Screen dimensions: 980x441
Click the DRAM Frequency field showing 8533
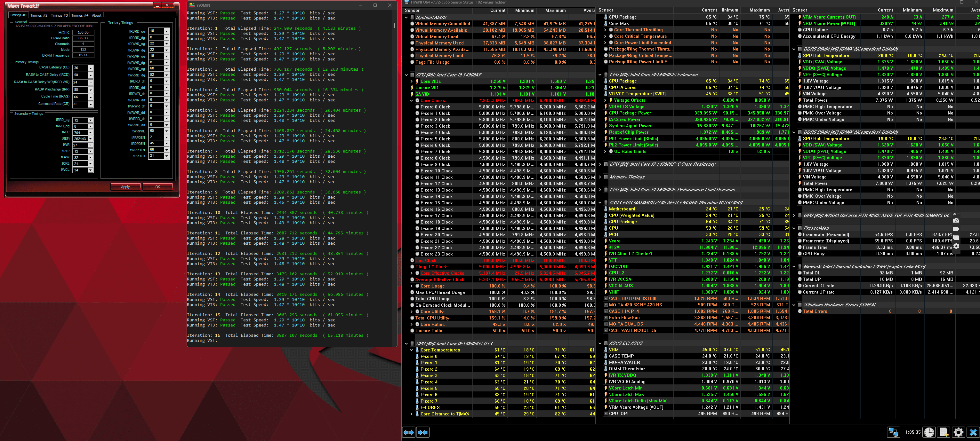click(x=83, y=55)
